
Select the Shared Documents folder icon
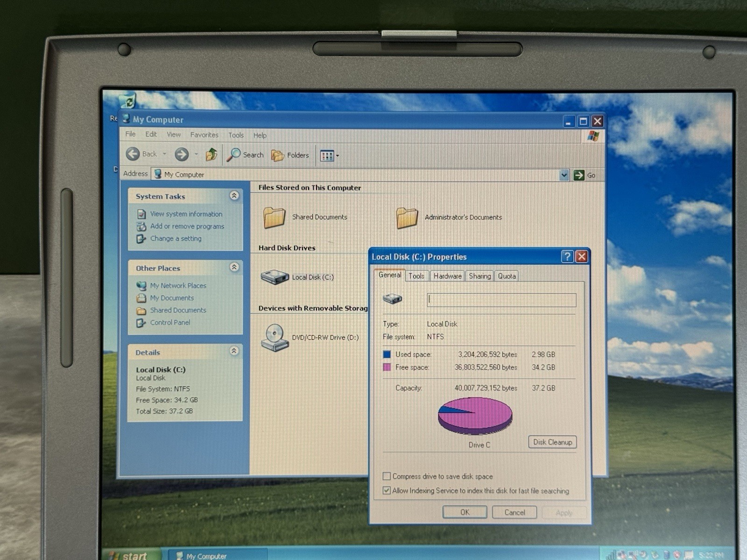coord(274,217)
